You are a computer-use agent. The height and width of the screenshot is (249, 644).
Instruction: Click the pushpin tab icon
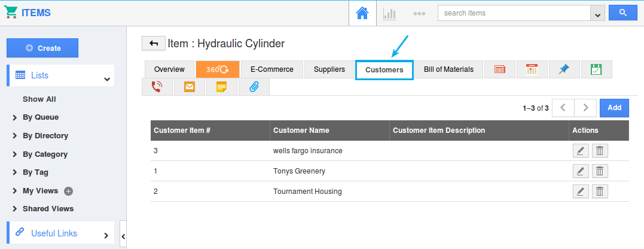[x=564, y=69]
